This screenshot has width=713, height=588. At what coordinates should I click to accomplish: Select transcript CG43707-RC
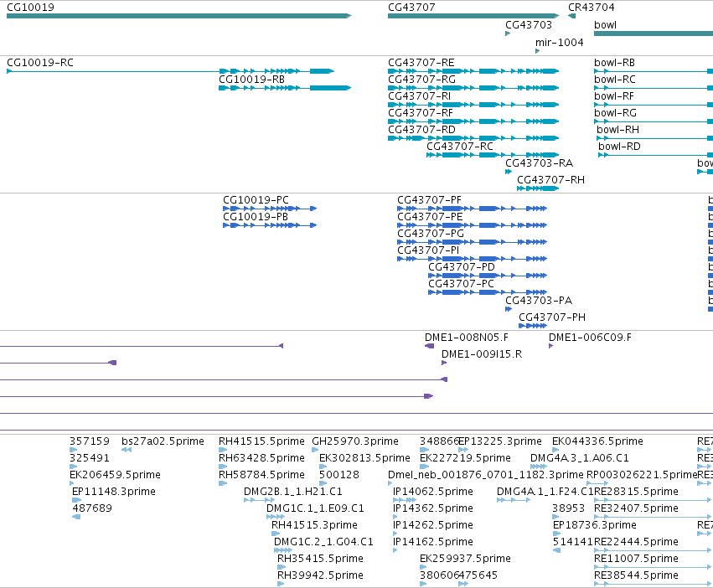(x=493, y=155)
